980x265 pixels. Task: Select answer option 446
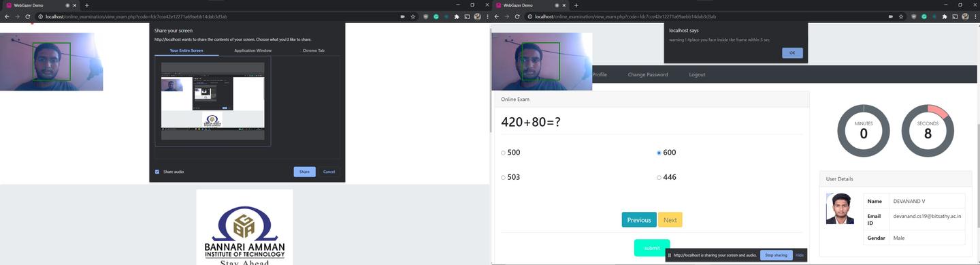coord(659,177)
